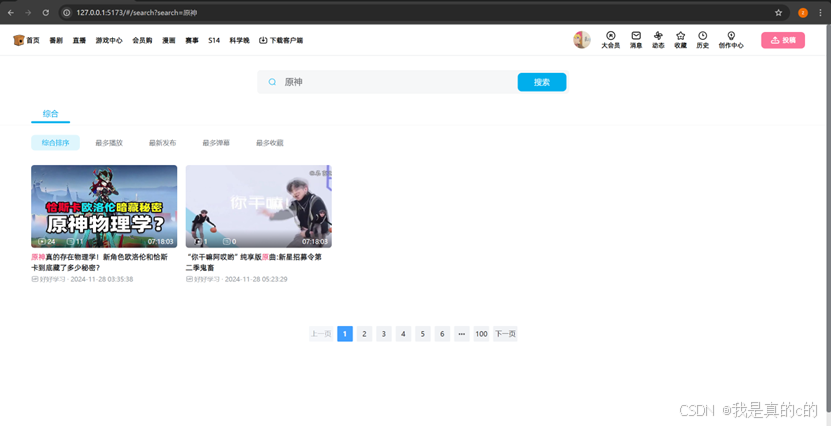Open the 创作中心 lightbulb icon
The height and width of the screenshot is (426, 831).
point(731,36)
